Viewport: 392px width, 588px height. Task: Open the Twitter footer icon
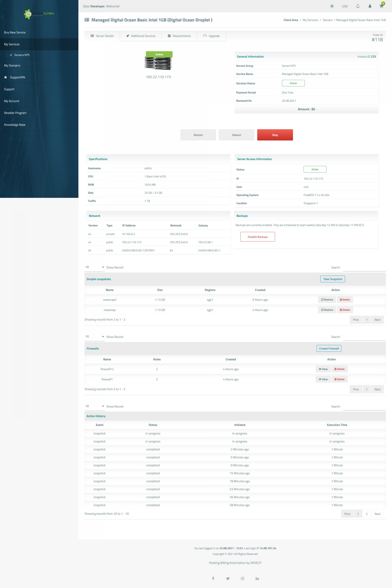pyautogui.click(x=228, y=578)
